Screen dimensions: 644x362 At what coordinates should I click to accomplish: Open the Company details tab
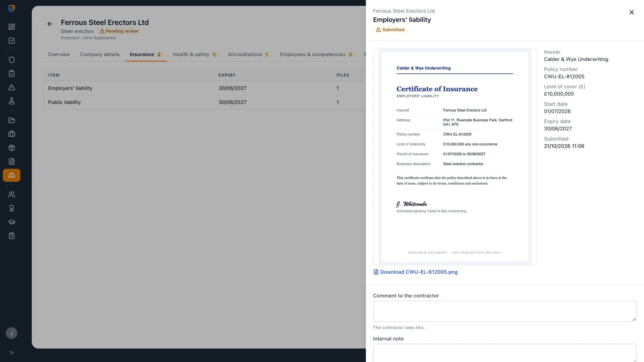[x=100, y=54]
